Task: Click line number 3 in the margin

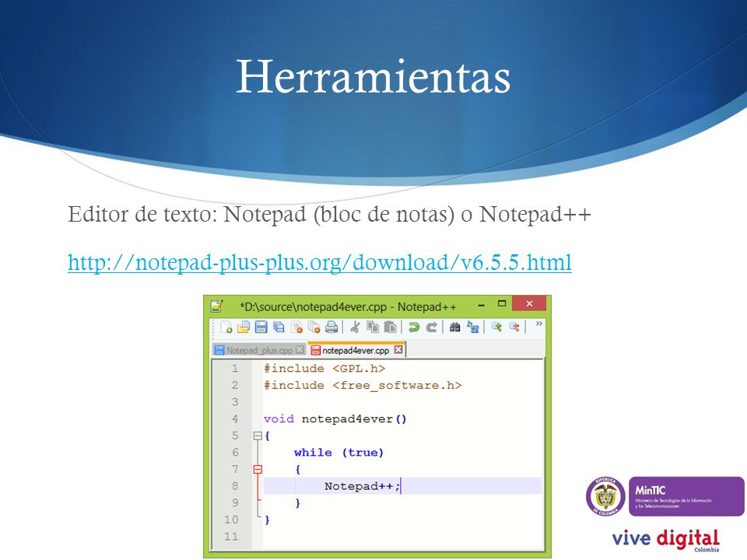Action: pyautogui.click(x=235, y=402)
